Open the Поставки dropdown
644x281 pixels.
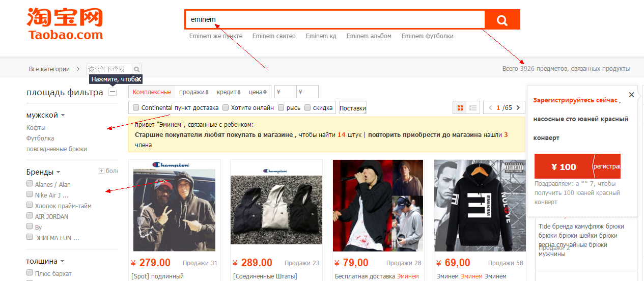click(x=353, y=108)
